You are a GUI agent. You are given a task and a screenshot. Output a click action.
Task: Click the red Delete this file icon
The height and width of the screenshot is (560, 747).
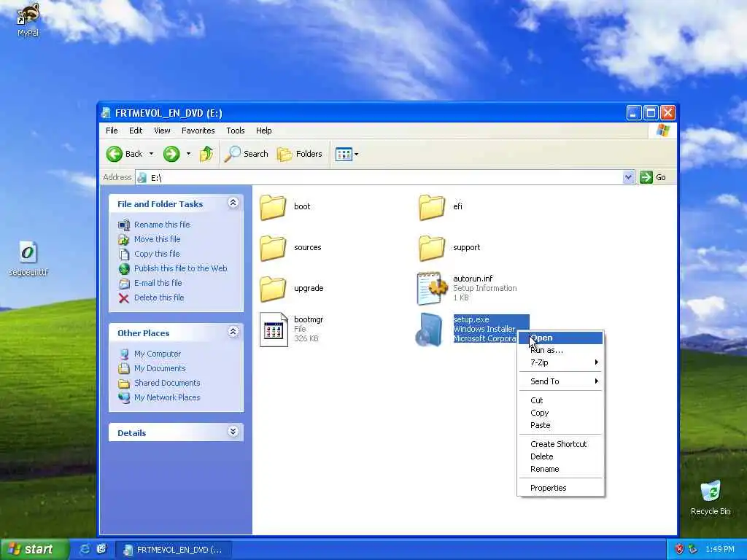[x=124, y=298]
